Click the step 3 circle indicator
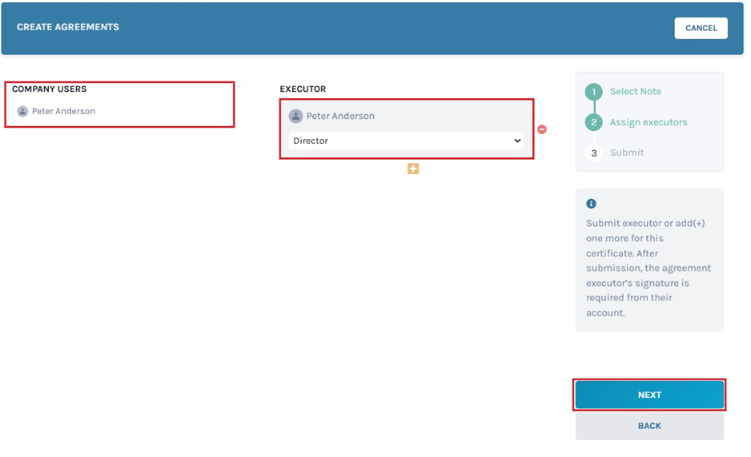751x457 pixels. point(593,153)
